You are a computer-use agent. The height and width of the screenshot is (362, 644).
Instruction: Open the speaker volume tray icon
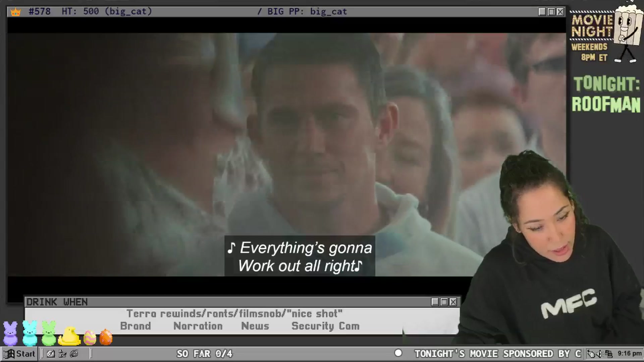coord(599,354)
